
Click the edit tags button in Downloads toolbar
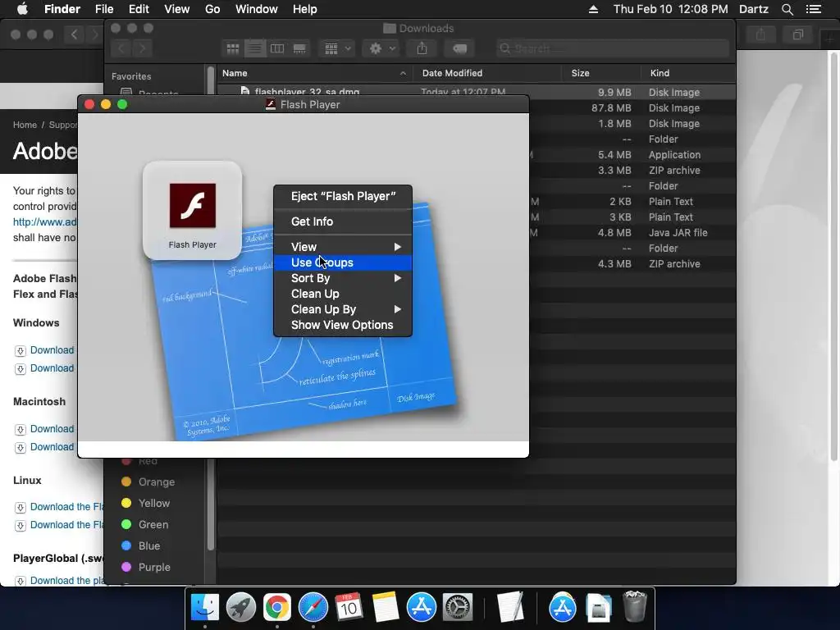point(459,48)
